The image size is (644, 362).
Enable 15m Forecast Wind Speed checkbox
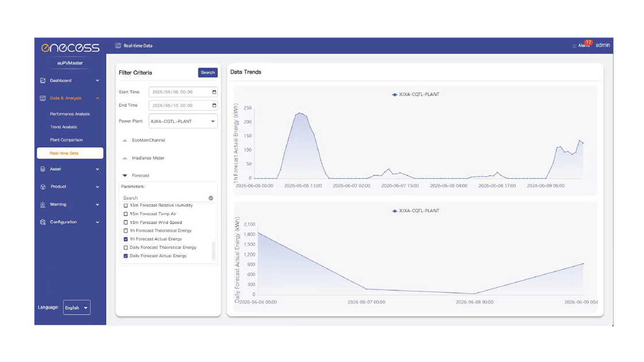pos(126,222)
